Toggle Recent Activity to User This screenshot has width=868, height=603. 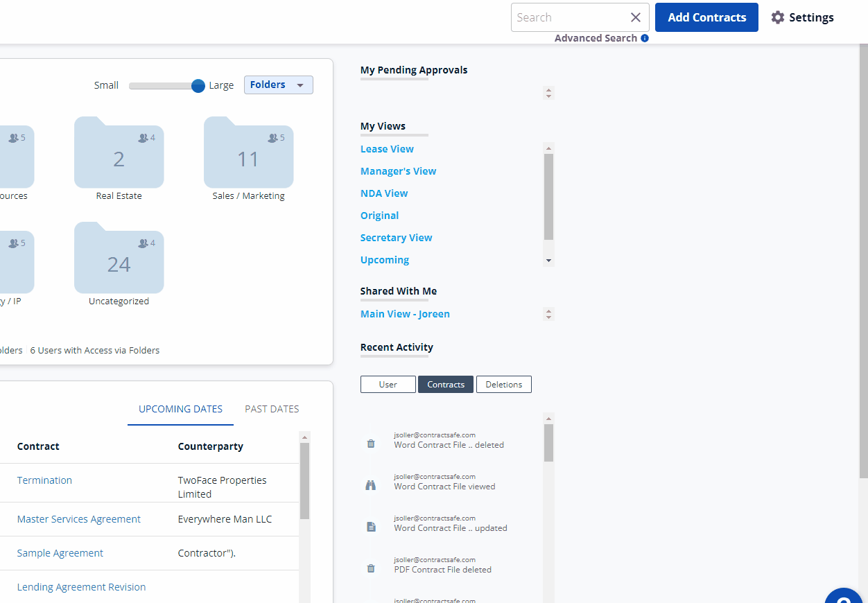point(388,385)
